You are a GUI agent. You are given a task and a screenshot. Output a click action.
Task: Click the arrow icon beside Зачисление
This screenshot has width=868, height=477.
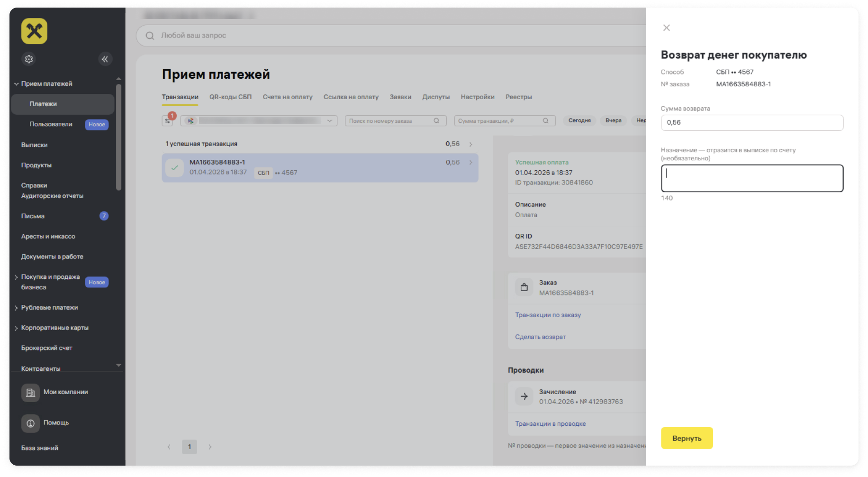tap(524, 396)
